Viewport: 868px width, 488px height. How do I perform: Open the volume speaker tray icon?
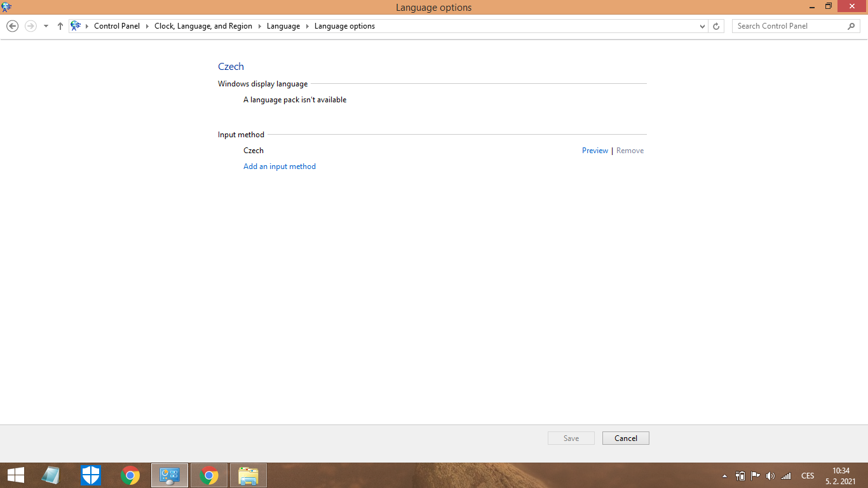(x=771, y=476)
